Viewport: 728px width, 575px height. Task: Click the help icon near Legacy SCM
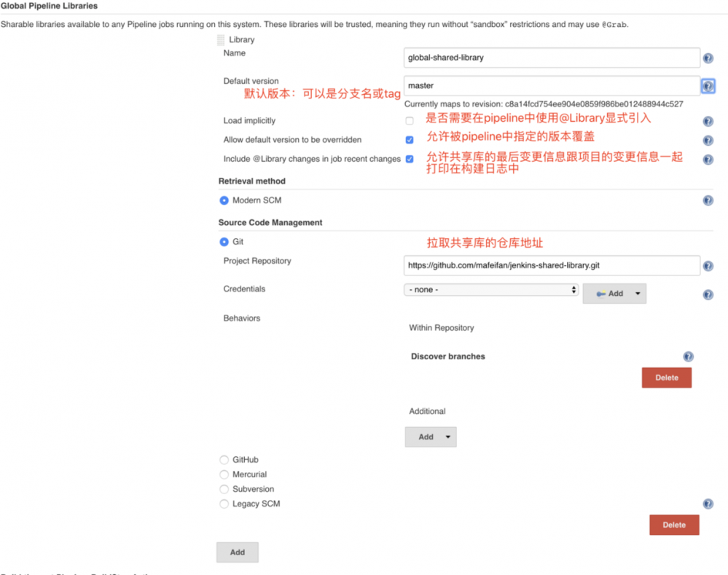coord(708,503)
